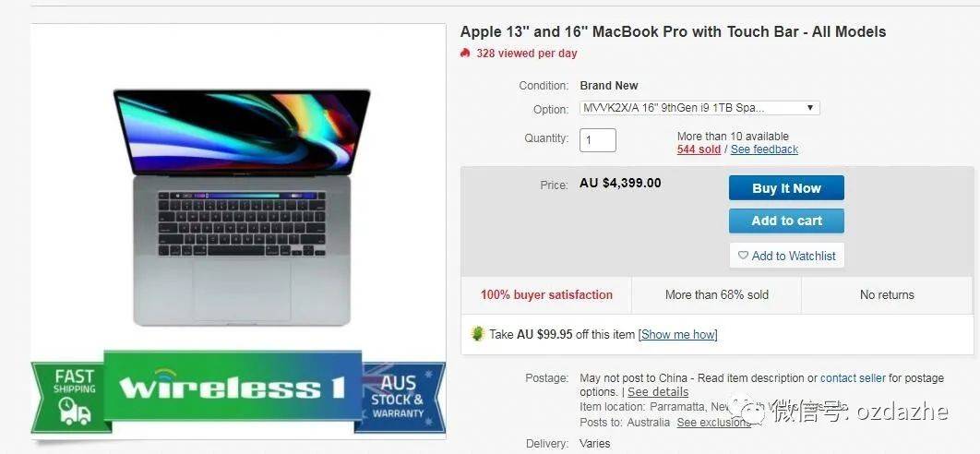Click the Wireless 1 seller logo banner

233,387
